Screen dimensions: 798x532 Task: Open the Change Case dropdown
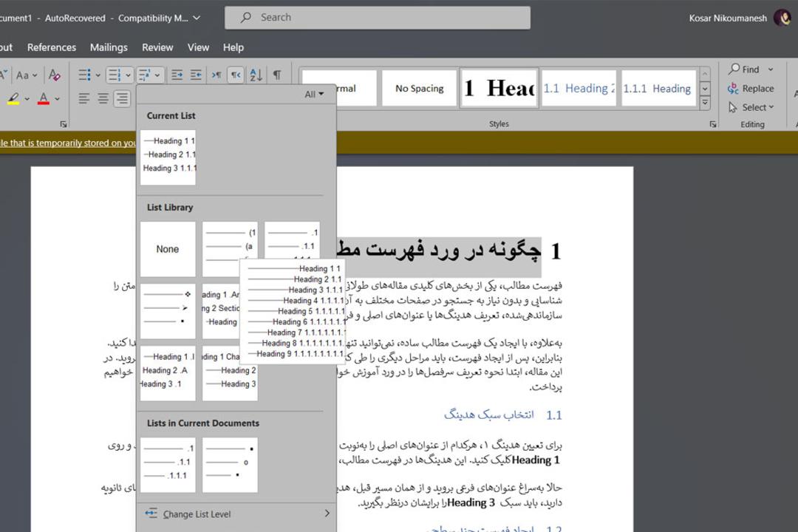point(27,75)
